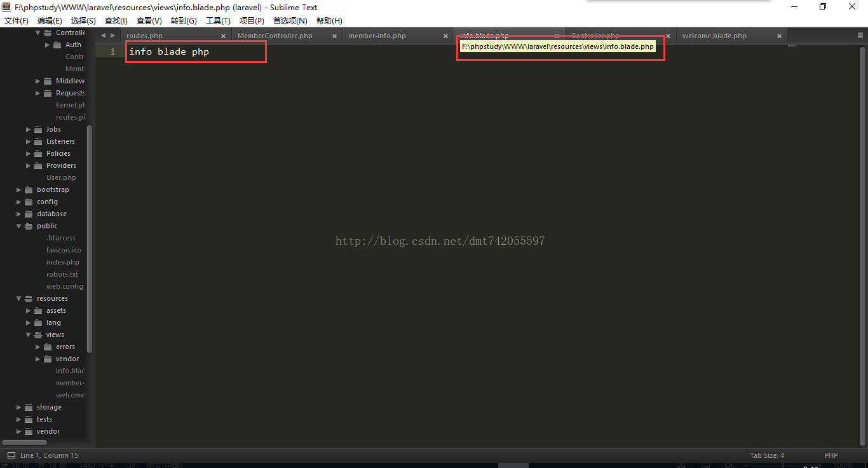The image size is (868, 468).
Task: Click the sidebar horizontal scrollbar
Action: pos(25,442)
